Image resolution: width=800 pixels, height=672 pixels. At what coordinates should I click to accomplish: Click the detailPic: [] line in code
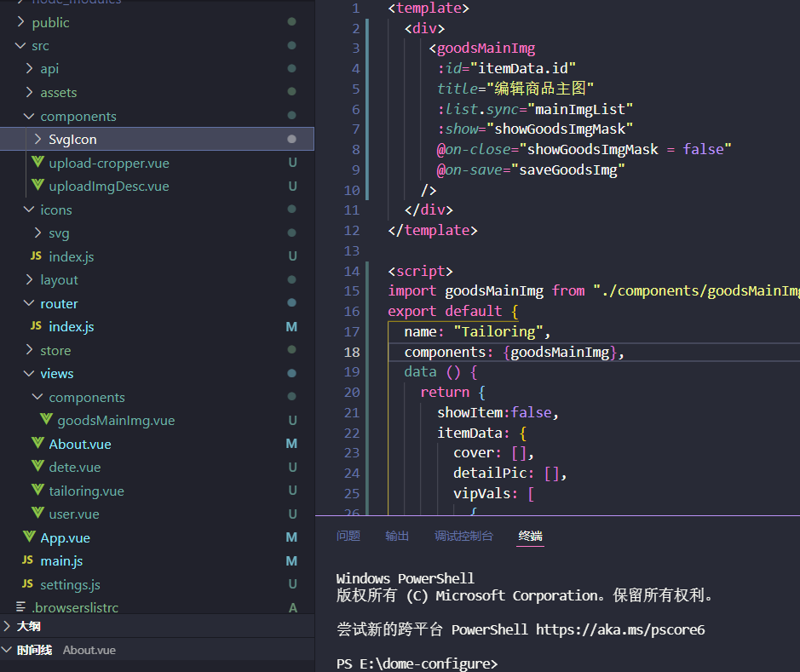point(509,474)
